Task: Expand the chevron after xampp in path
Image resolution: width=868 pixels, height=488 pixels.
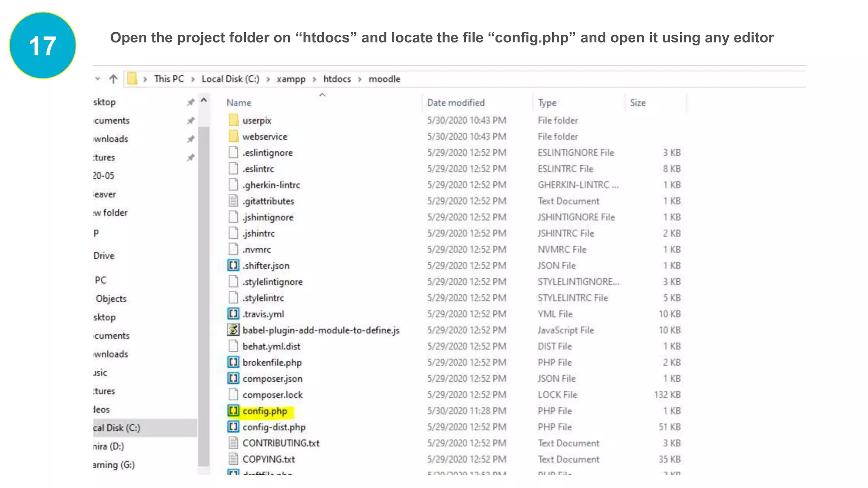Action: coord(314,79)
